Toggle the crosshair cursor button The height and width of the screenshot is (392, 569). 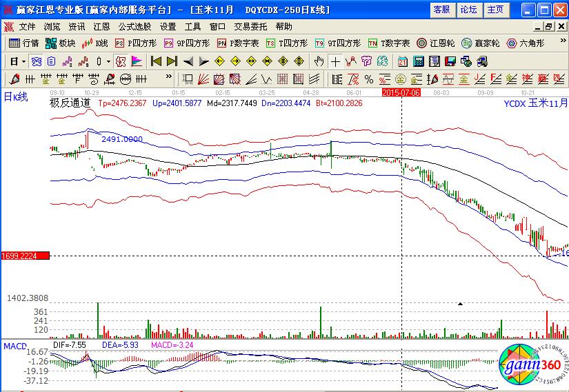coord(336,61)
